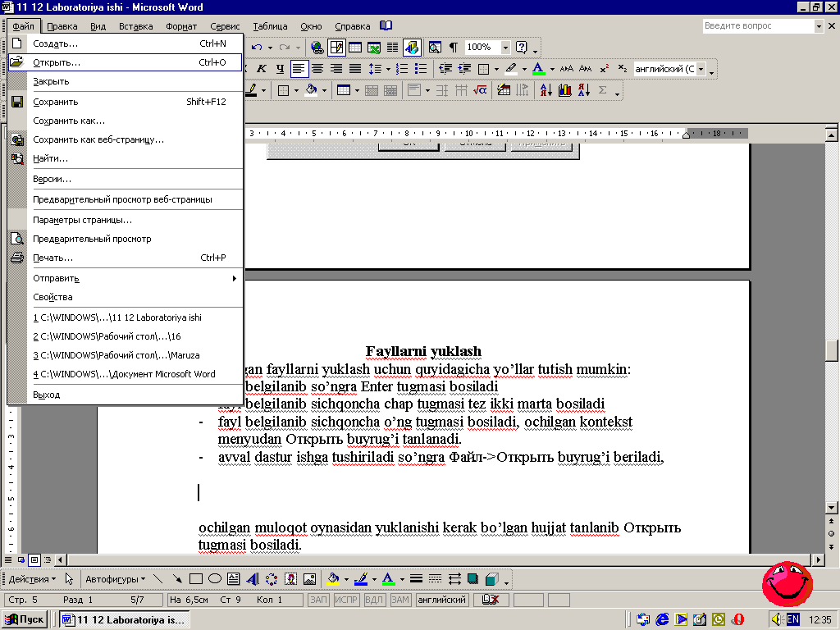The height and width of the screenshot is (630, 840).
Task: Select the Arrow drawing tool
Action: click(177, 579)
